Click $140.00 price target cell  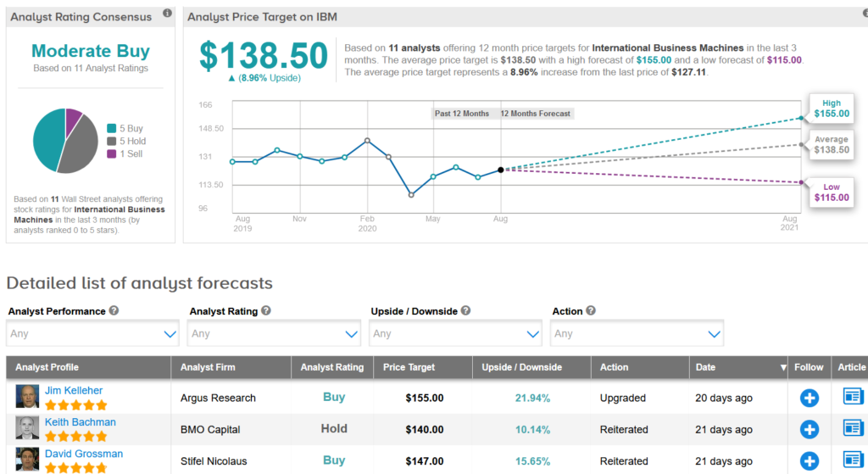pyautogui.click(x=425, y=430)
